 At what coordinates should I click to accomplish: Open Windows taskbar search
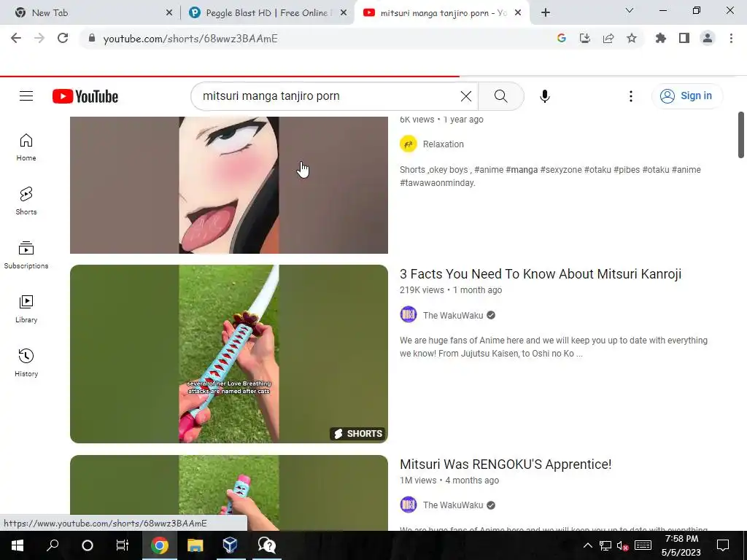coord(53,545)
